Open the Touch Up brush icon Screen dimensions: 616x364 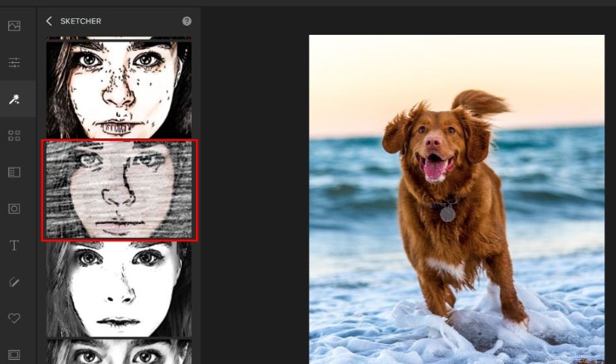point(14,282)
